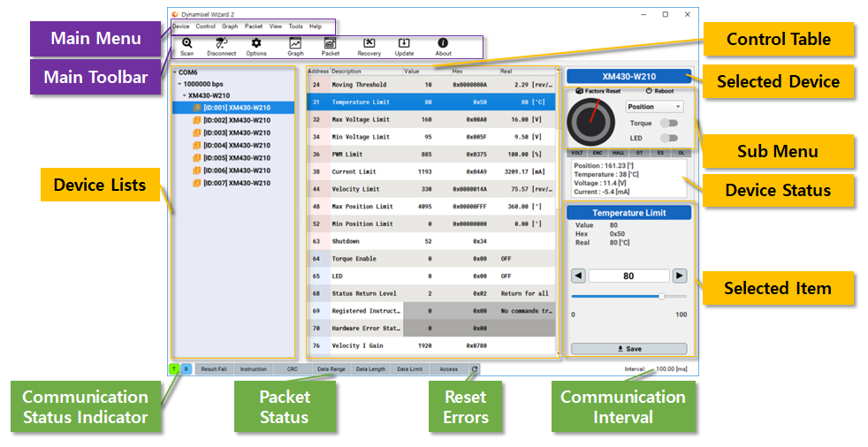
Task: Select the Shutdown row
Action: pos(430,241)
